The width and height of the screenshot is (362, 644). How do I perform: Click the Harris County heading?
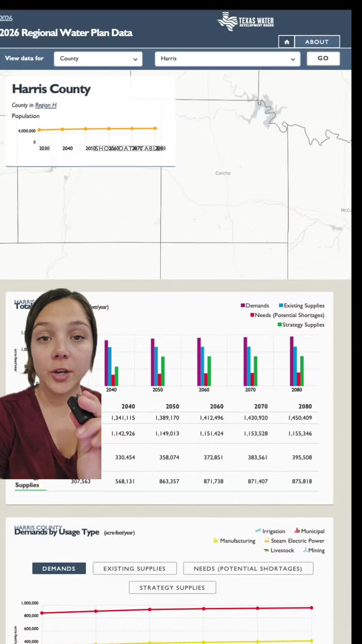[x=51, y=89]
